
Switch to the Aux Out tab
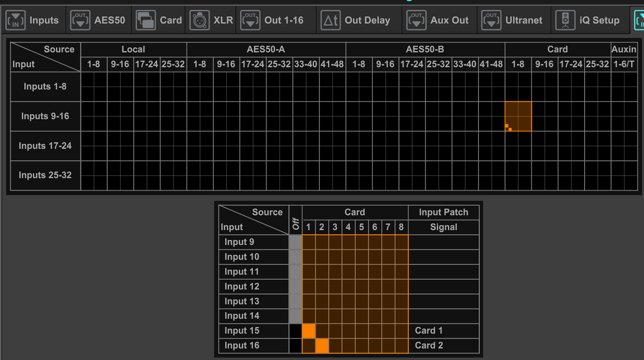click(440, 21)
